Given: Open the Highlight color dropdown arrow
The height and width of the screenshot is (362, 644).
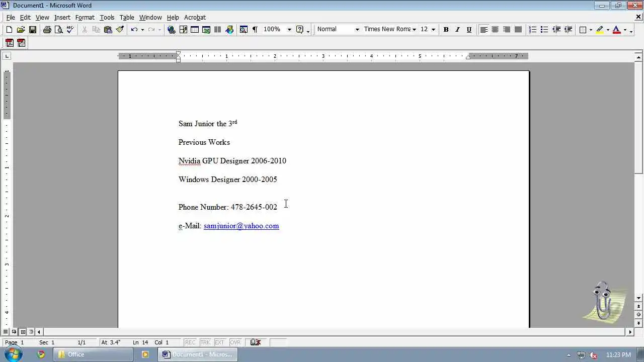Looking at the screenshot, I should (608, 30).
